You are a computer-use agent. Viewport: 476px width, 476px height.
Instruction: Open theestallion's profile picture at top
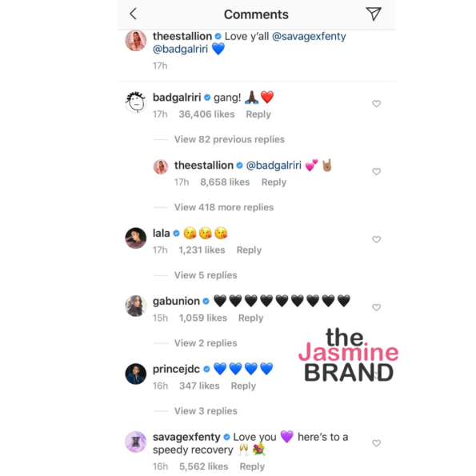[136, 40]
